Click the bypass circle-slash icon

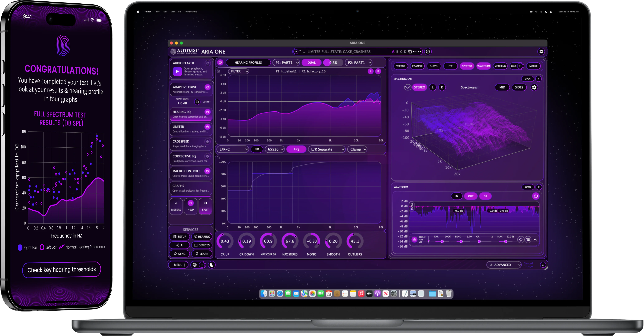tap(428, 52)
